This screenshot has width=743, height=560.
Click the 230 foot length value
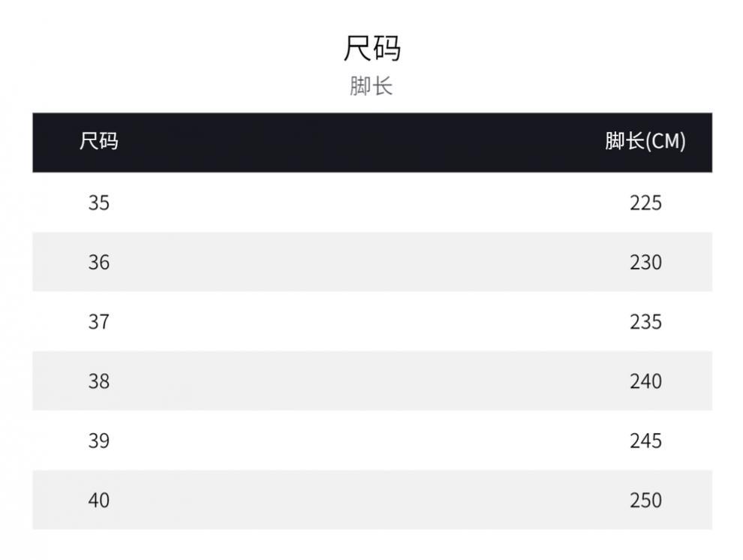[645, 262]
